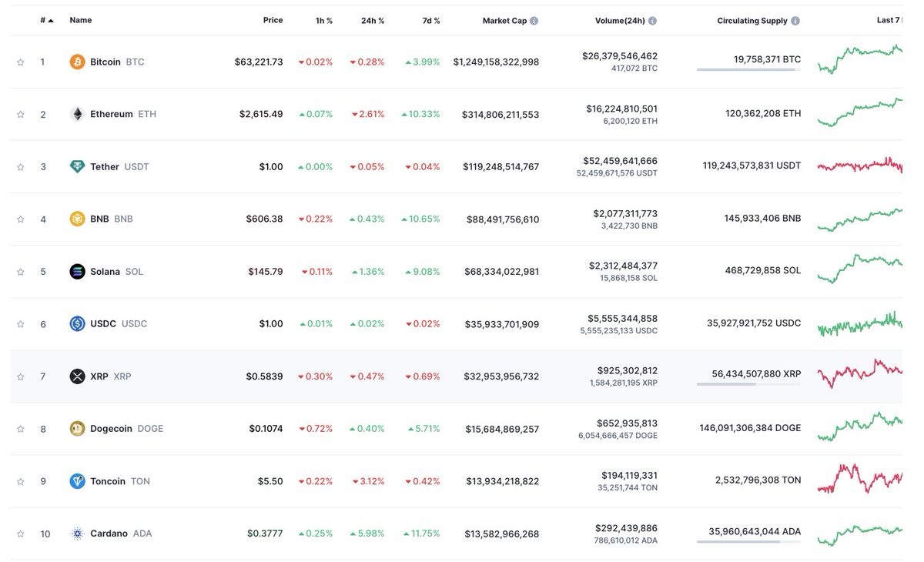Viewport: 924px width, 562px height.
Task: Open Tether's 7-day sparkline chart
Action: point(859,165)
